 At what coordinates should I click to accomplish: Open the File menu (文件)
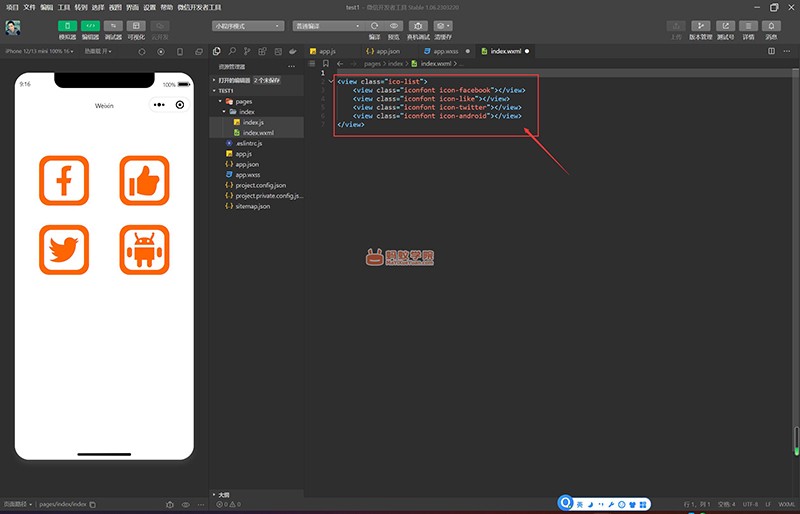point(30,7)
